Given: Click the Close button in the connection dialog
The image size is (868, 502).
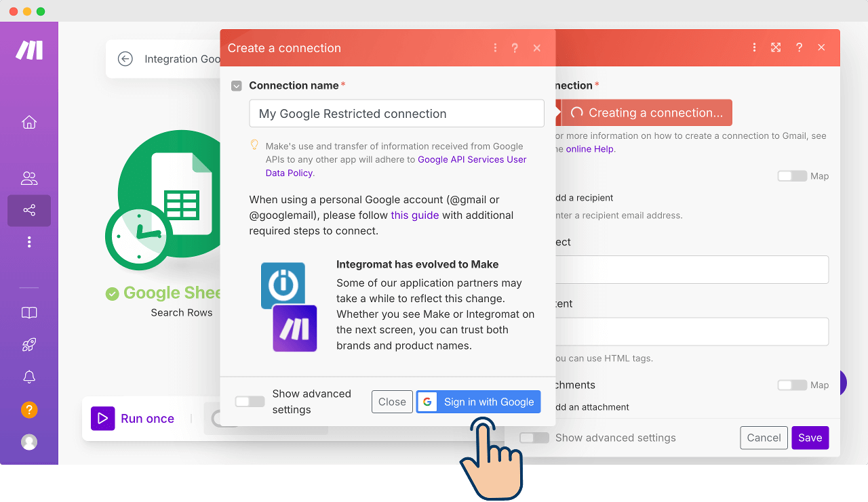Looking at the screenshot, I should pyautogui.click(x=392, y=402).
